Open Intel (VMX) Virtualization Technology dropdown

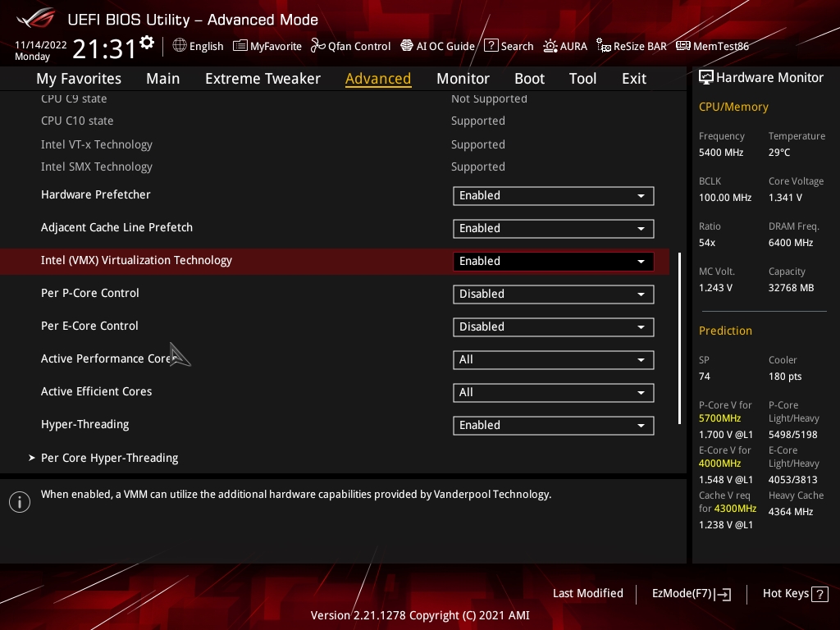click(x=554, y=261)
